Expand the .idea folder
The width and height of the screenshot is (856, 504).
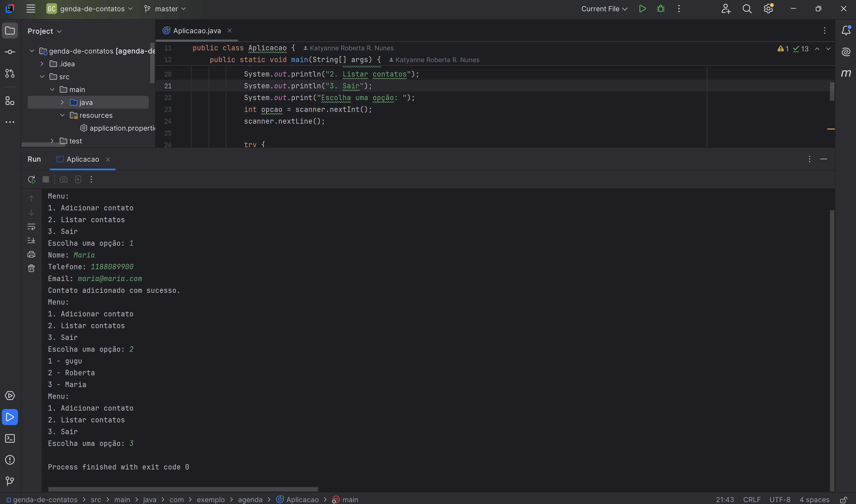[x=42, y=64]
